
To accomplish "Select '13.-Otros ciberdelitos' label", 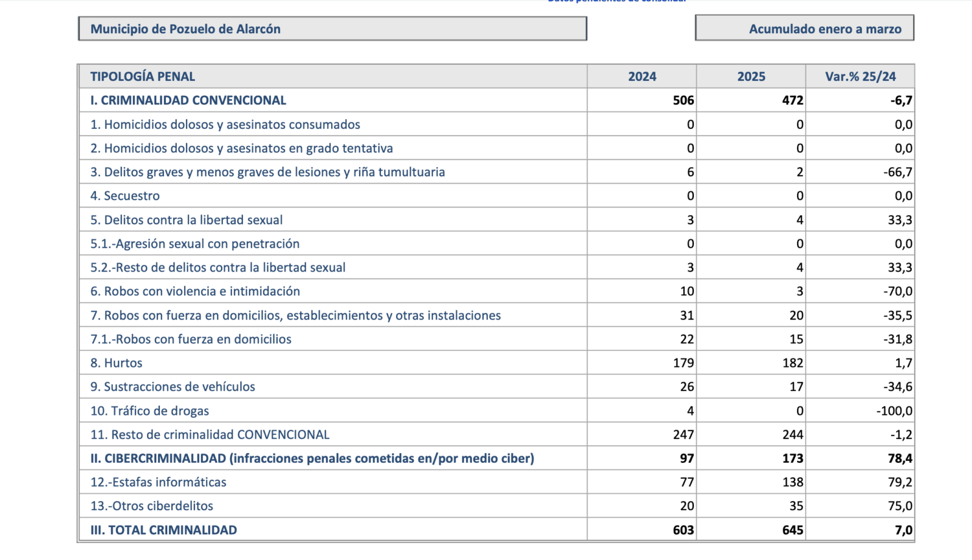I will 152,505.
